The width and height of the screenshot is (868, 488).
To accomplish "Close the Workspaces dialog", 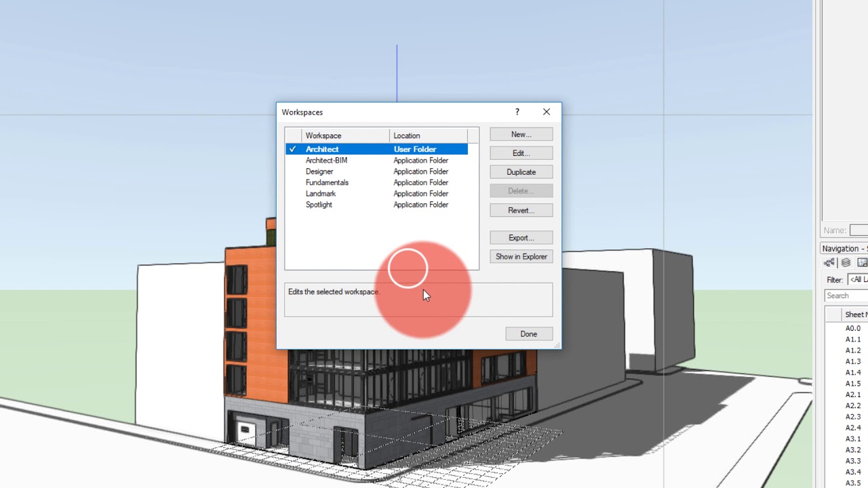I will [x=547, y=112].
